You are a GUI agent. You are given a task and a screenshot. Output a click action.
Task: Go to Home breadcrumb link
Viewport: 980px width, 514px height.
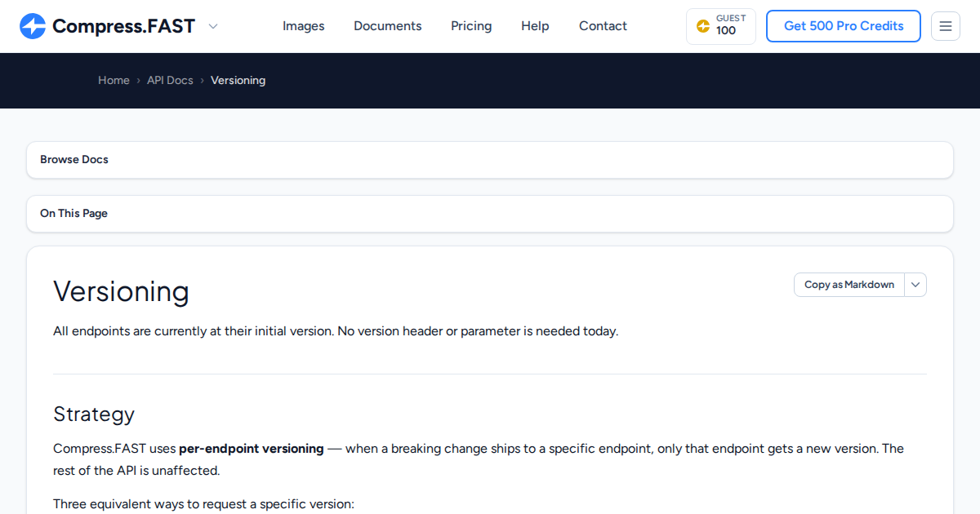[x=114, y=80]
